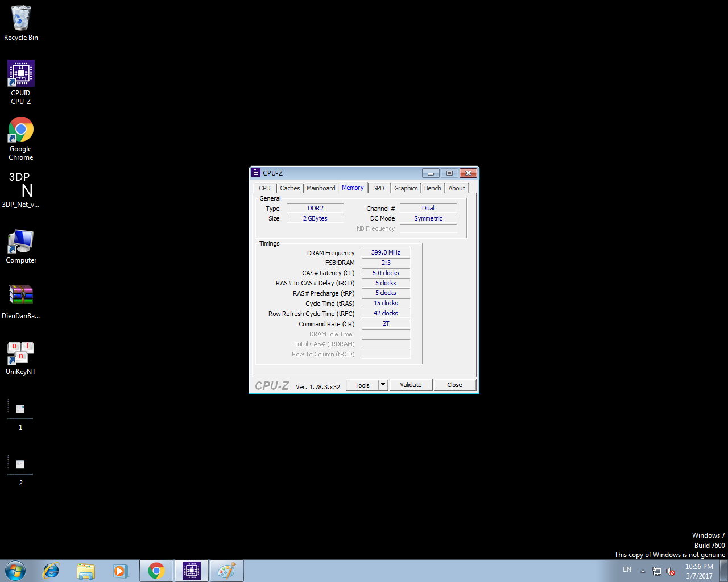728x582 pixels.
Task: Click the Validate button
Action: click(x=411, y=385)
